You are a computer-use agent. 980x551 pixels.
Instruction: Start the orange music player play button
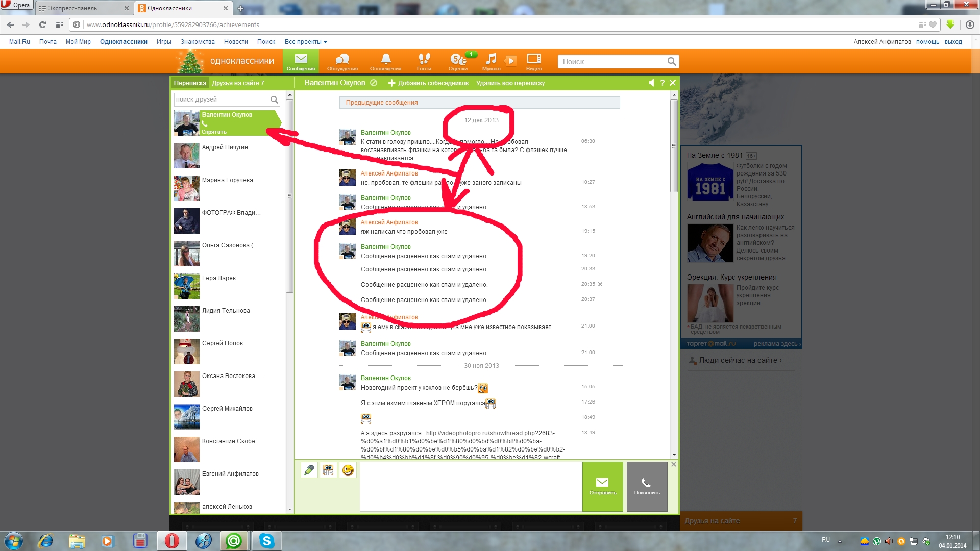click(510, 61)
